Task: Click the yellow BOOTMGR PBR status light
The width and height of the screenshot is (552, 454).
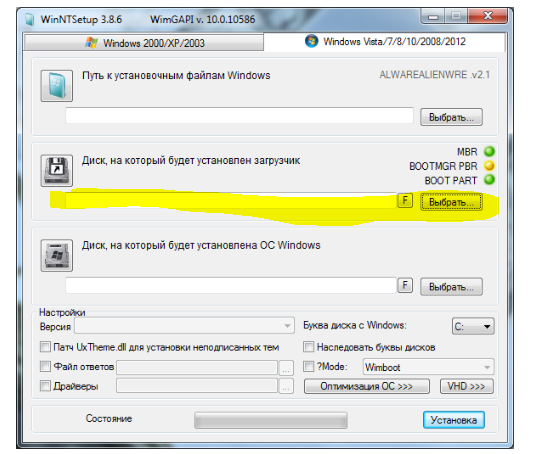Action: (489, 166)
